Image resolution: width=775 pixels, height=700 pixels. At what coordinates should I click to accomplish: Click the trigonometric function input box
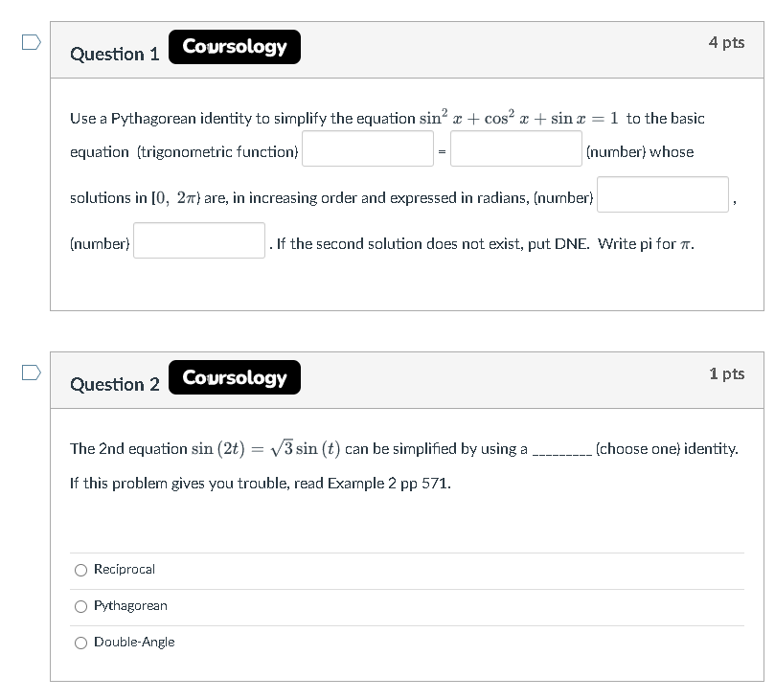pos(367,147)
